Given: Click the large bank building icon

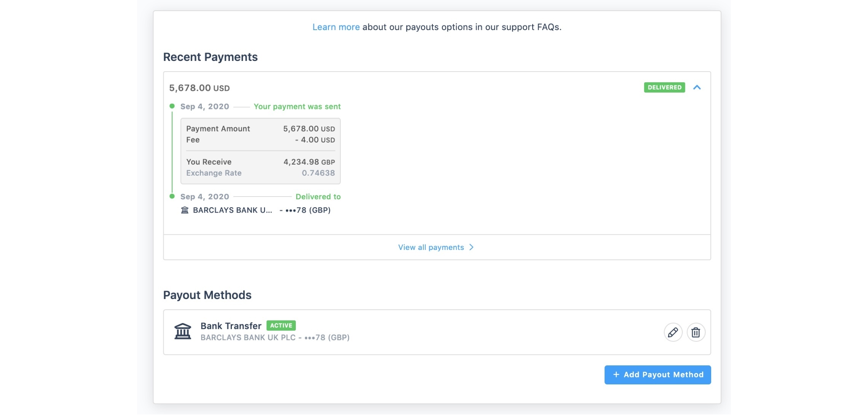Looking at the screenshot, I should coord(183,331).
